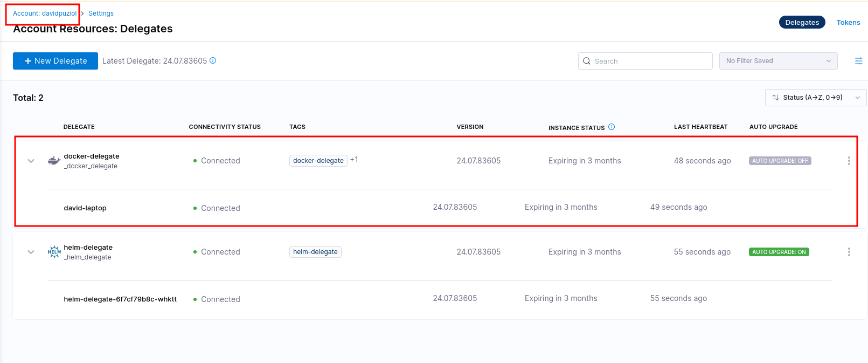868x363 pixels.
Task: Click the magnifier icon in search box
Action: click(x=587, y=61)
